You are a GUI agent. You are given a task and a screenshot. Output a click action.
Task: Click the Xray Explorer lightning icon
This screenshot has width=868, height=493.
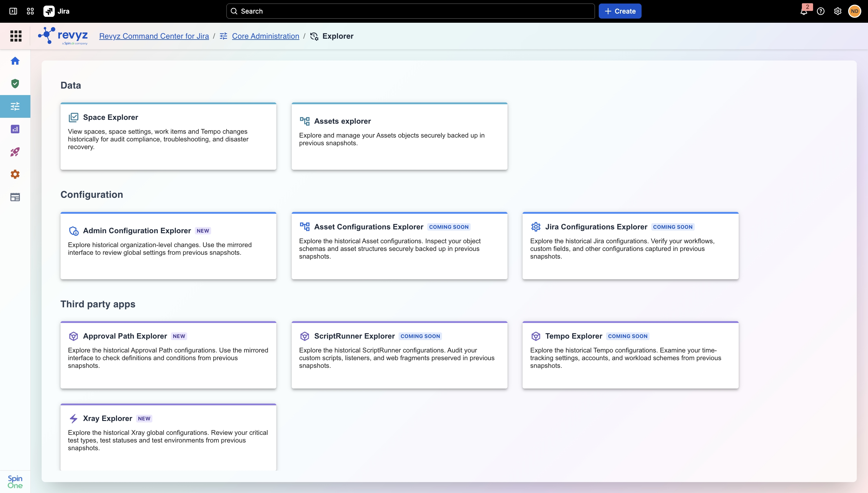click(x=74, y=419)
